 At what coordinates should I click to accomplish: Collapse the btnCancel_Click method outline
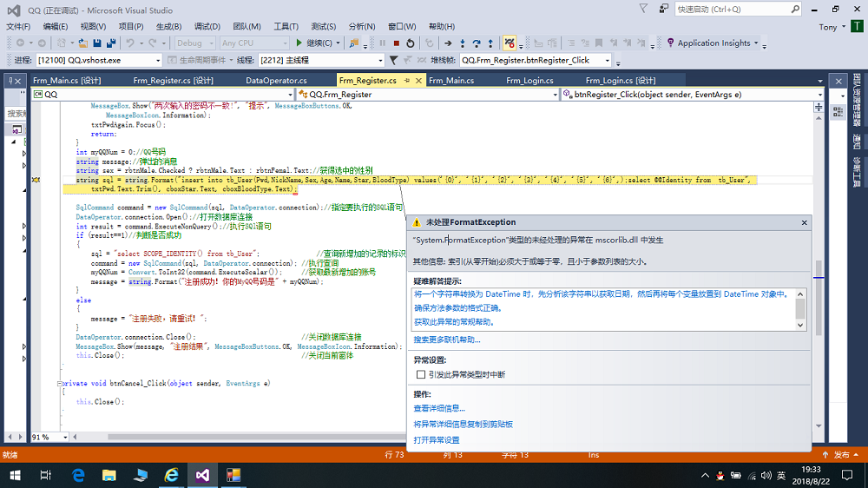pyautogui.click(x=60, y=383)
